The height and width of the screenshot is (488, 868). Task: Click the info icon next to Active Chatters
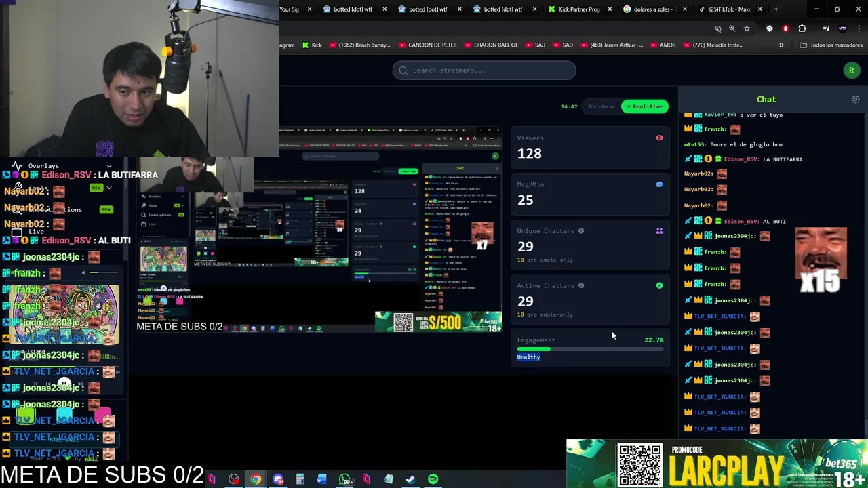click(x=581, y=285)
